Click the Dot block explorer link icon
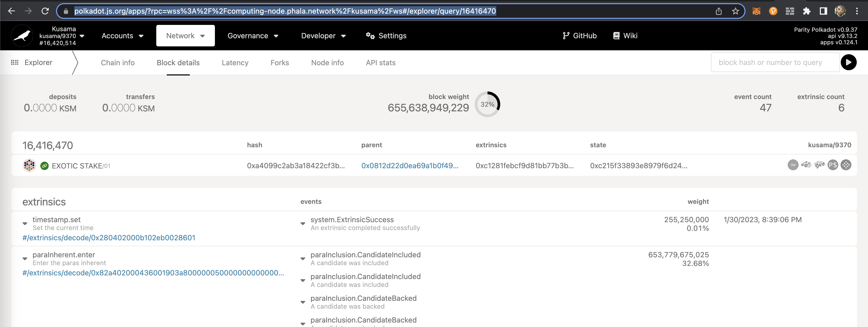The height and width of the screenshot is (327, 868). tap(793, 165)
